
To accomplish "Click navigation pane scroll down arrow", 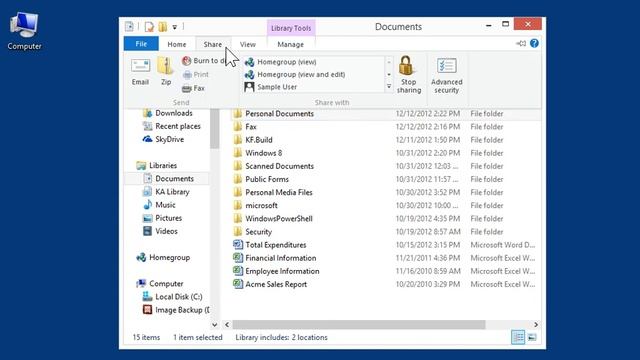I will pyautogui.click(x=215, y=324).
